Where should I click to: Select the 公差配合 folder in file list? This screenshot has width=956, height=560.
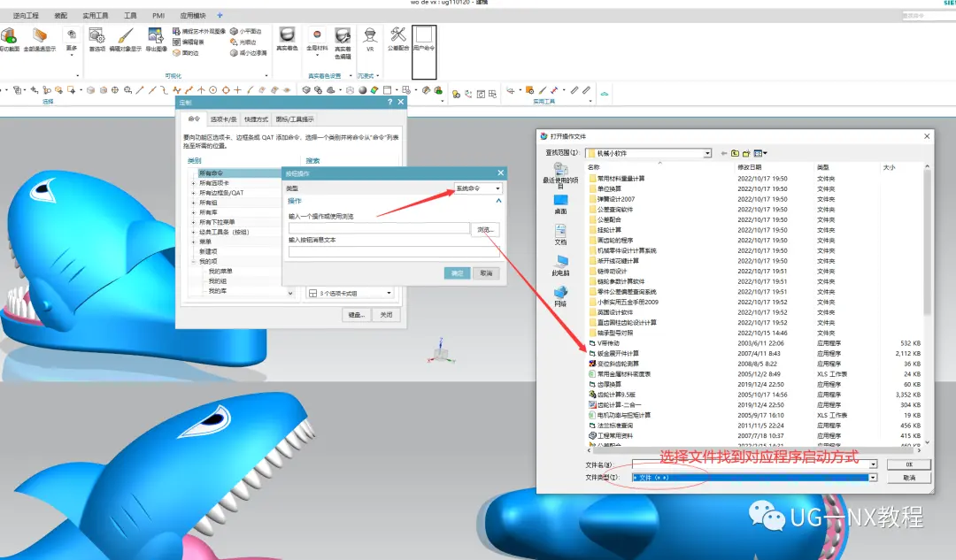point(605,219)
